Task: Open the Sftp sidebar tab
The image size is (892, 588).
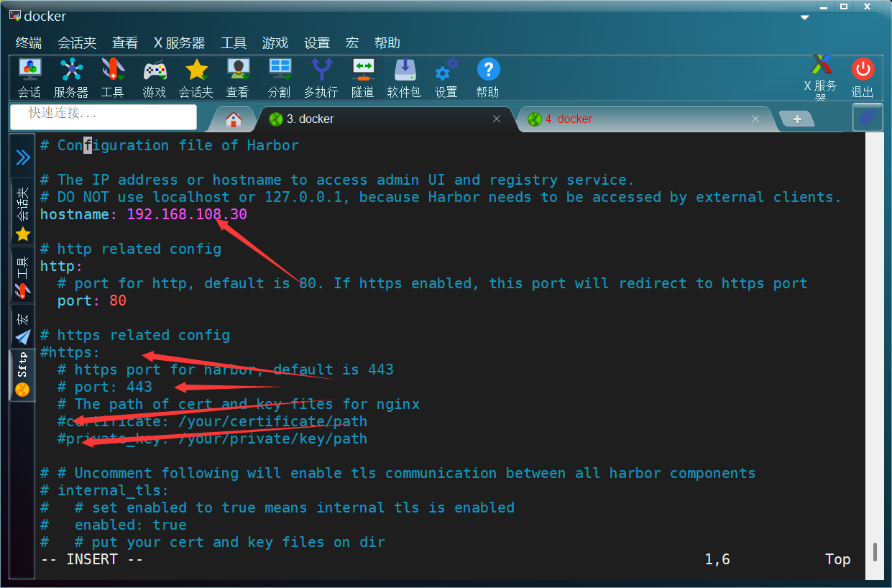Action: pos(23,375)
